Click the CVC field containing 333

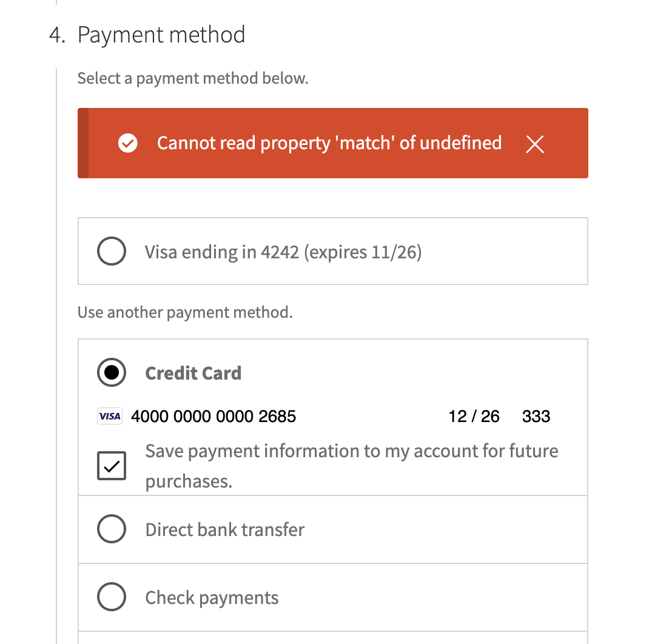(536, 416)
